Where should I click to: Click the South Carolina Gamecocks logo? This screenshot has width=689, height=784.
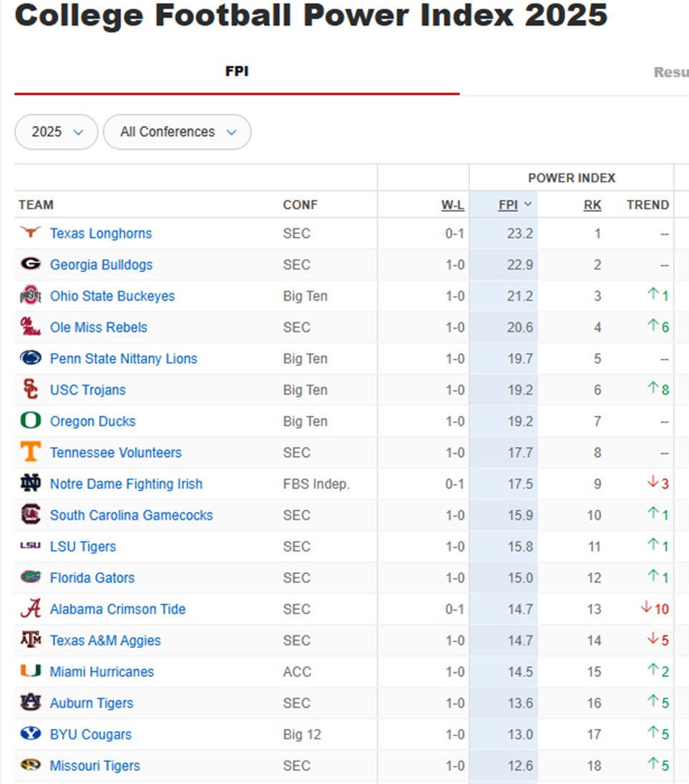(x=31, y=515)
